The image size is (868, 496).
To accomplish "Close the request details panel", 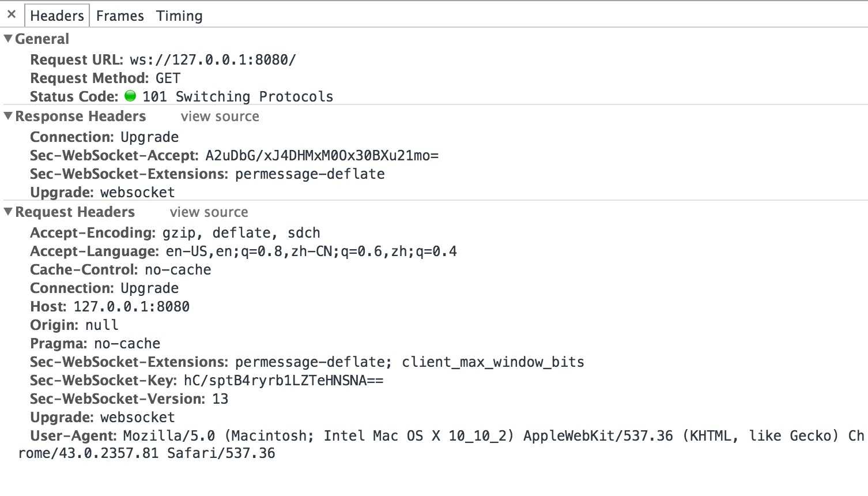I will pos(12,14).
